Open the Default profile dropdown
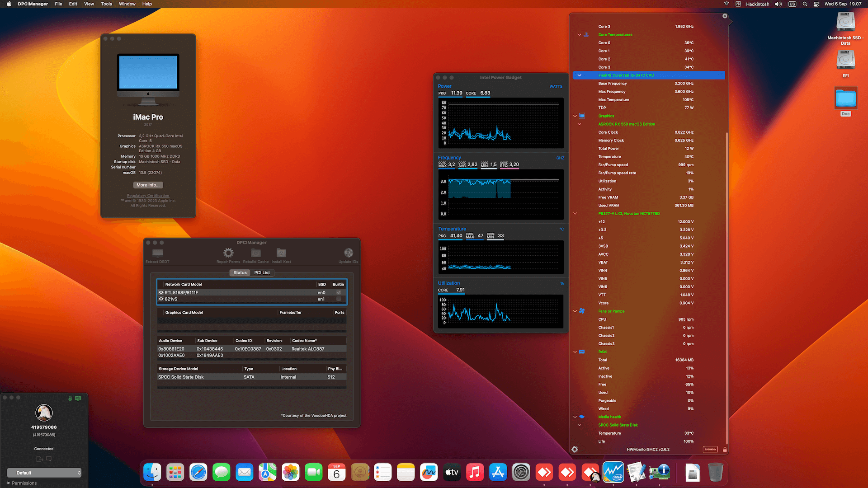This screenshot has height=488, width=868. click(x=44, y=473)
